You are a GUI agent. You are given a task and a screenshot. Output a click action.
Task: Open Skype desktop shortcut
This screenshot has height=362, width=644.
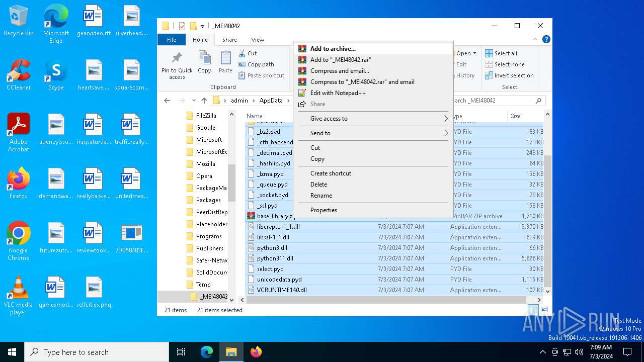pyautogui.click(x=56, y=75)
